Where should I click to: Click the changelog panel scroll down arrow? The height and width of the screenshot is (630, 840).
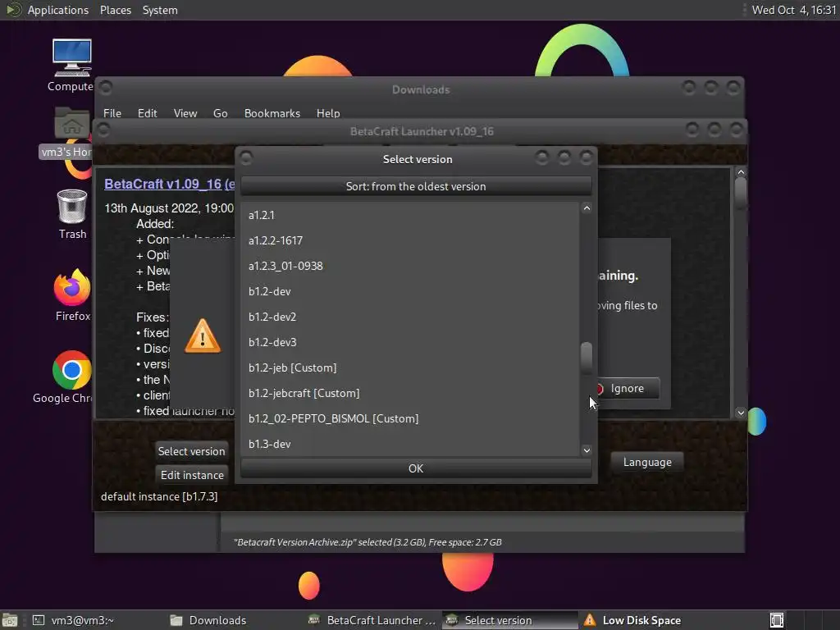pos(741,413)
